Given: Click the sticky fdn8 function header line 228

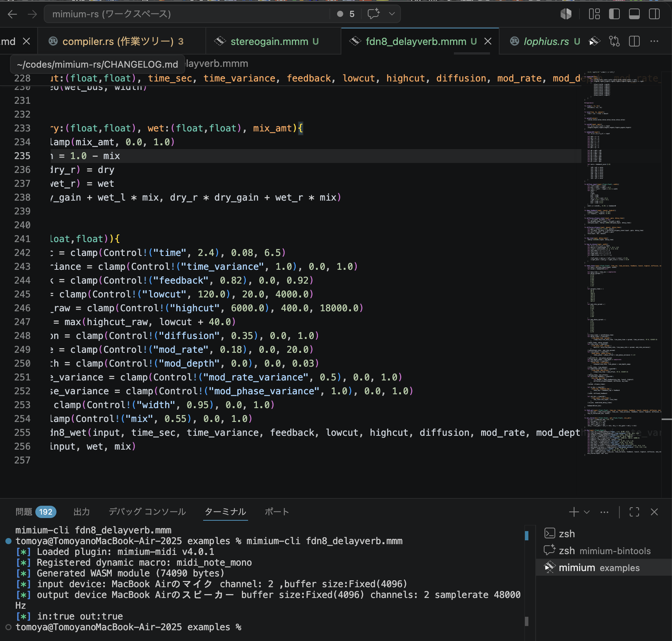Looking at the screenshot, I should [x=315, y=78].
